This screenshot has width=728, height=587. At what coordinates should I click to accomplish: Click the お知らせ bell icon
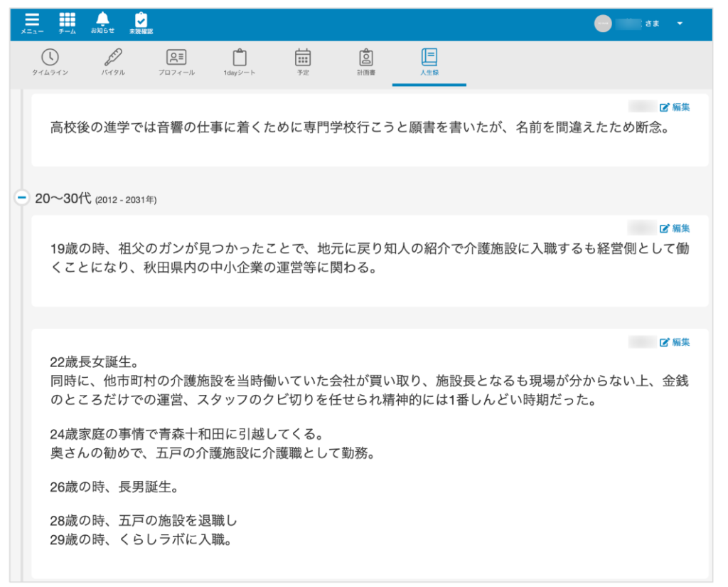coord(102,20)
